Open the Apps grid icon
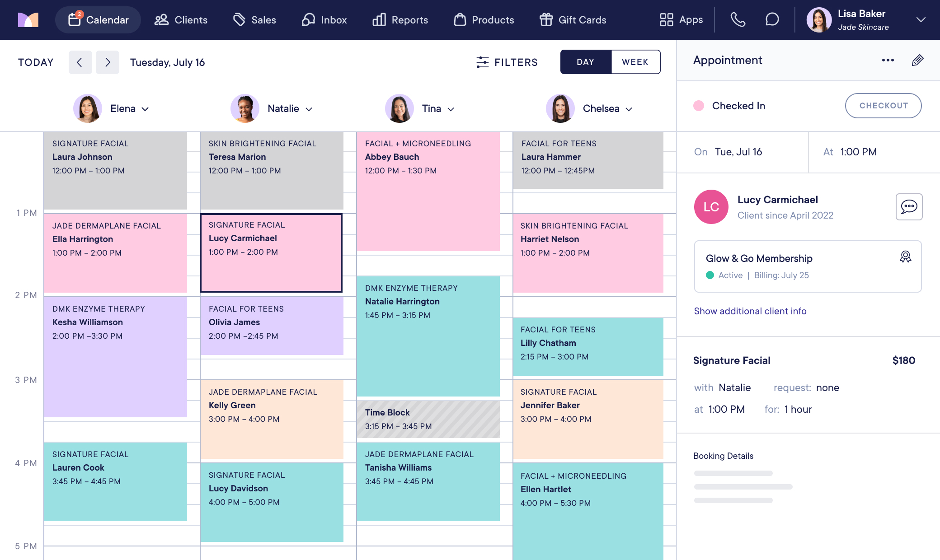The width and height of the screenshot is (940, 560). click(666, 20)
